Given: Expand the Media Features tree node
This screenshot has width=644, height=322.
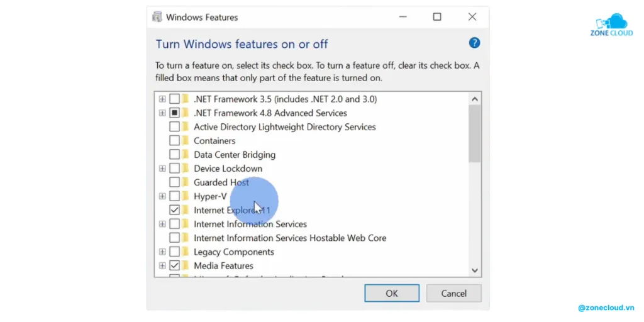Looking at the screenshot, I should (162, 265).
